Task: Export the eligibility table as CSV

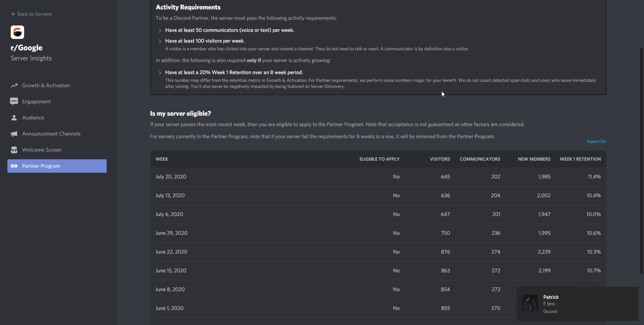Action: 596,142
